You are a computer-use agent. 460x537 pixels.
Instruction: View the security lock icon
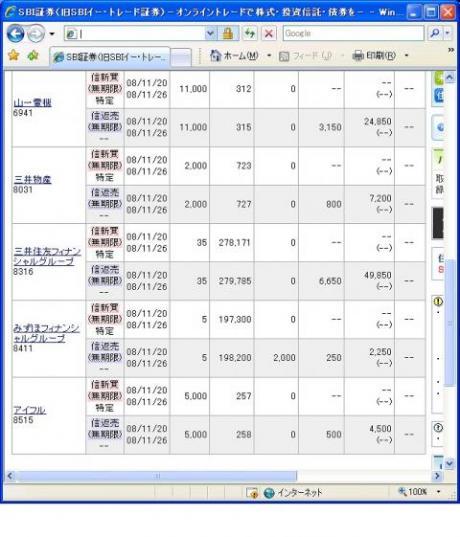228,34
